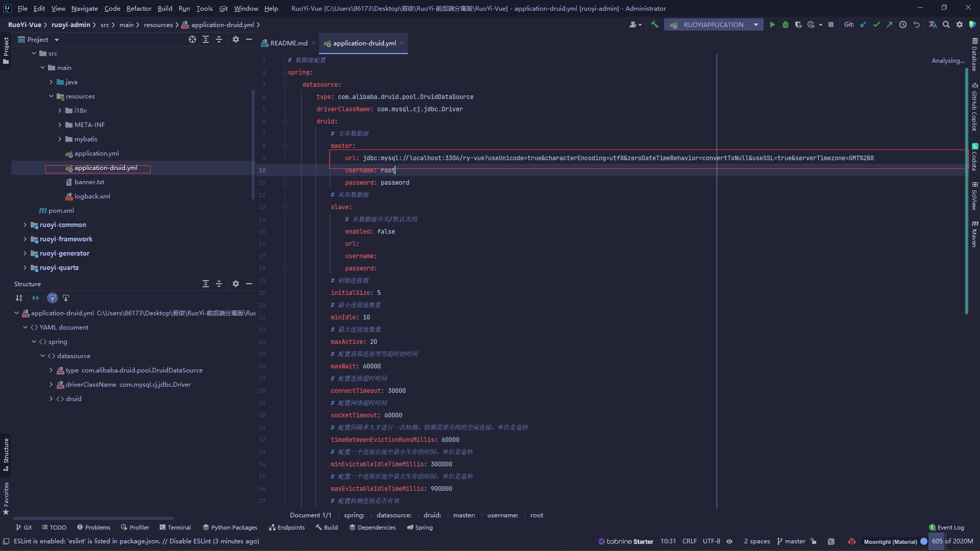Push commits with Git green arrow
Screen dimensions: 980x551
pos(890,24)
